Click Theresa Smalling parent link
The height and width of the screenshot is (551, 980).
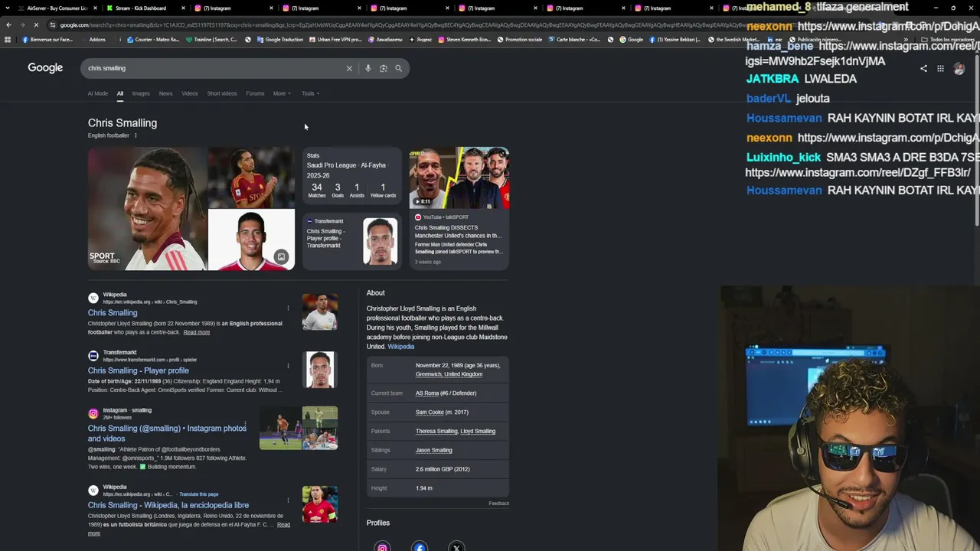pos(436,432)
